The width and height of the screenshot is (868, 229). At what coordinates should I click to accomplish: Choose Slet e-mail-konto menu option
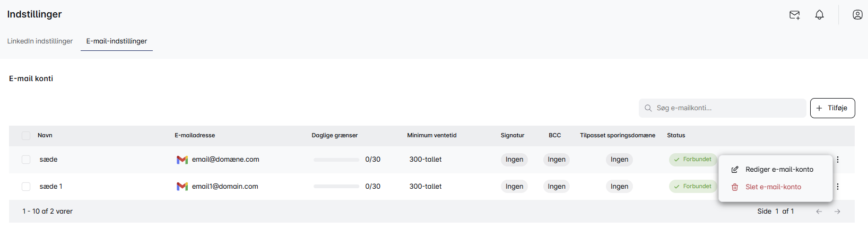[x=773, y=187]
